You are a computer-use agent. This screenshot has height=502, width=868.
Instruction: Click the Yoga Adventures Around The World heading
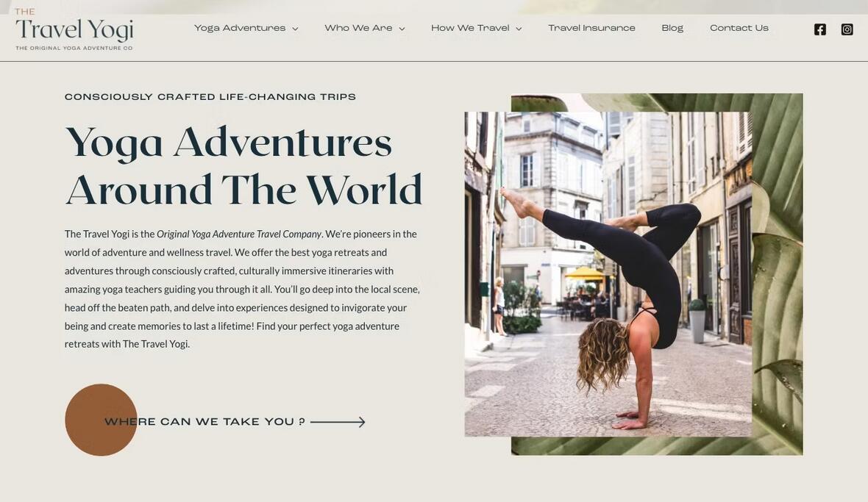(x=243, y=165)
